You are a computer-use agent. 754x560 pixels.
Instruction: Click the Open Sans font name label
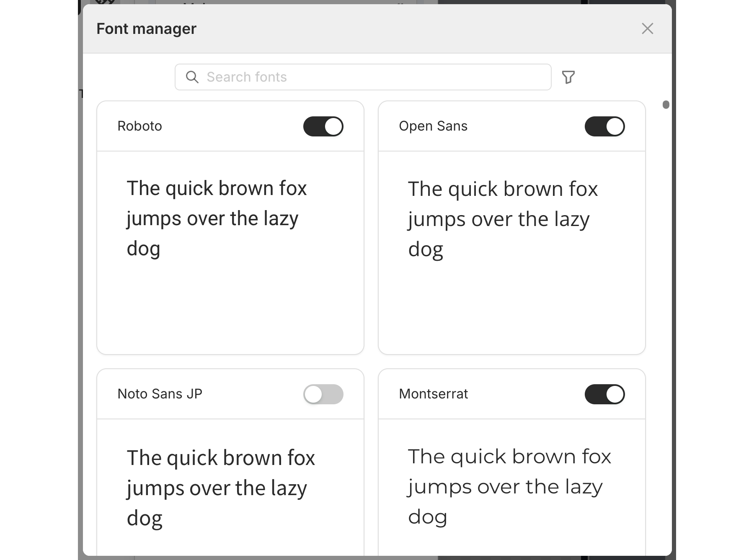pos(433,126)
